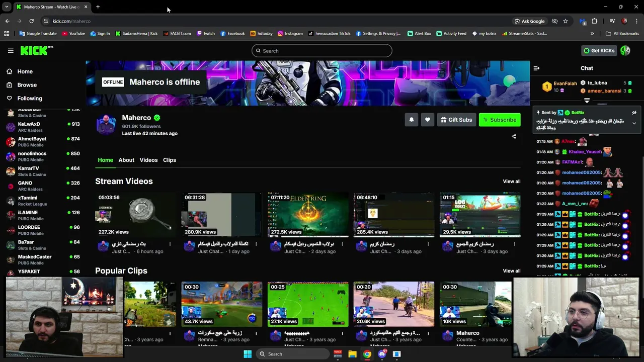
Task: Open options menu for the 27.1K views clip
Action: (342, 333)
